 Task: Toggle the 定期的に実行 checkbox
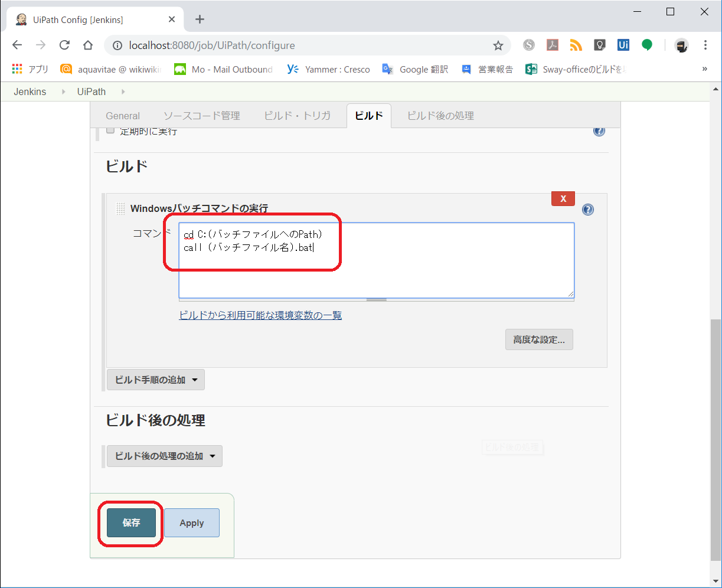click(110, 130)
